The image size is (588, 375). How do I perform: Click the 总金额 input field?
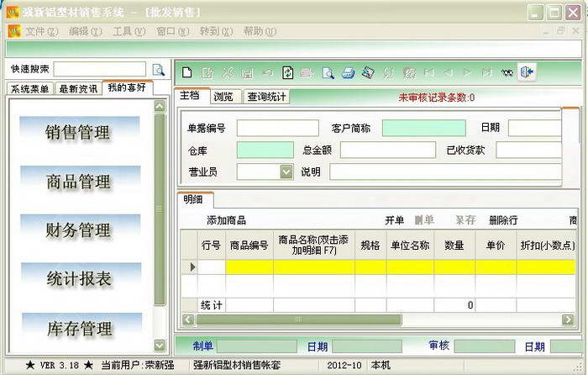(388, 151)
